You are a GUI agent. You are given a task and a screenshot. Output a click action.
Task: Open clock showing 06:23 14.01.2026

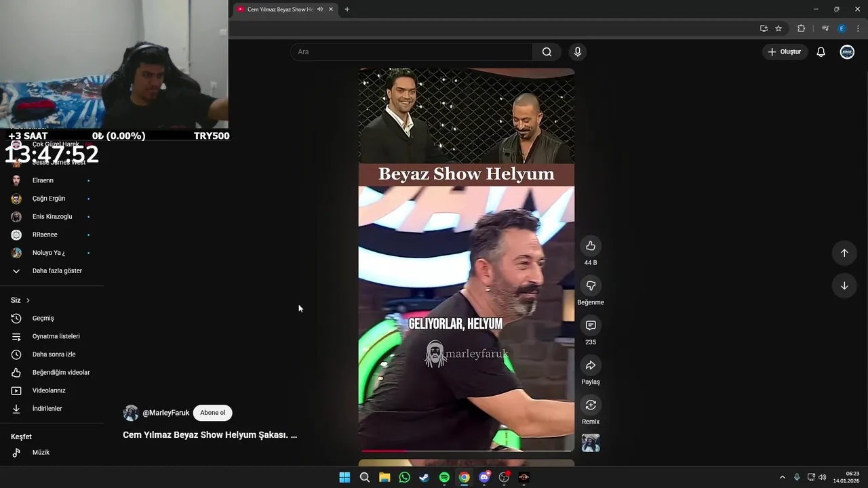tap(848, 477)
